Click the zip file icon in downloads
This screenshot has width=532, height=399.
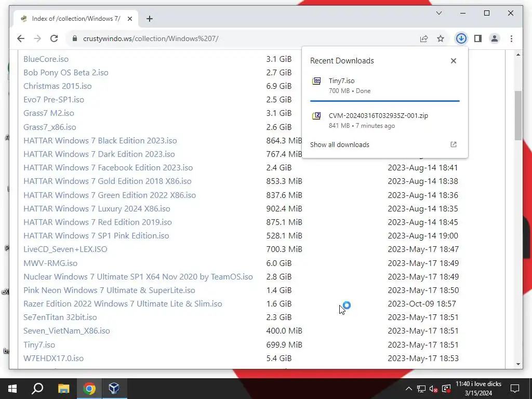click(316, 116)
